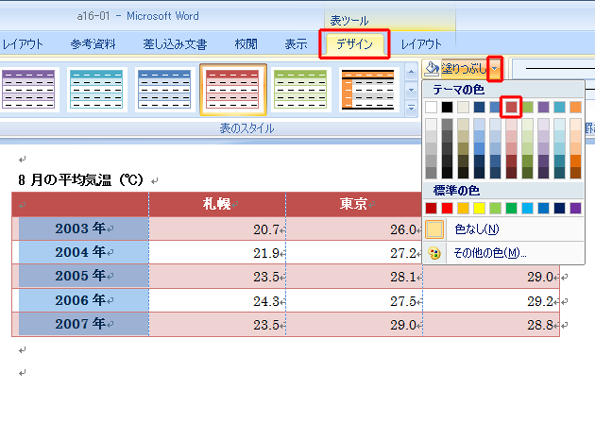Viewport: 595px width, 423px height.
Task: Open the 参考資料 tab
Action: 93,44
